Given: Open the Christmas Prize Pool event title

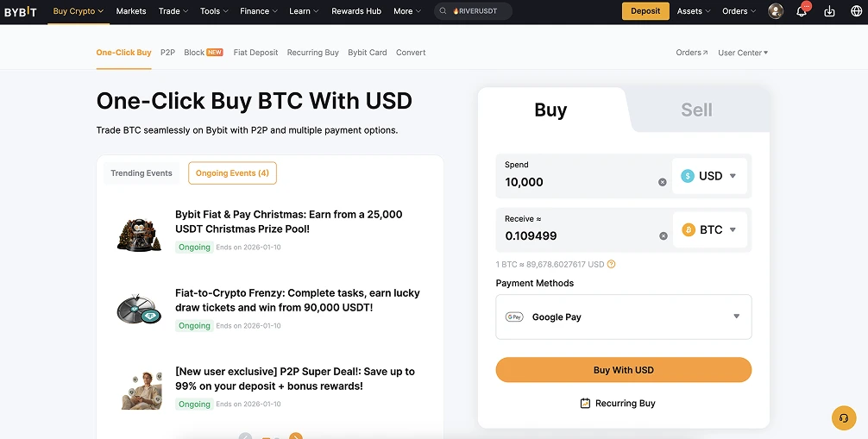Looking at the screenshot, I should click(289, 222).
